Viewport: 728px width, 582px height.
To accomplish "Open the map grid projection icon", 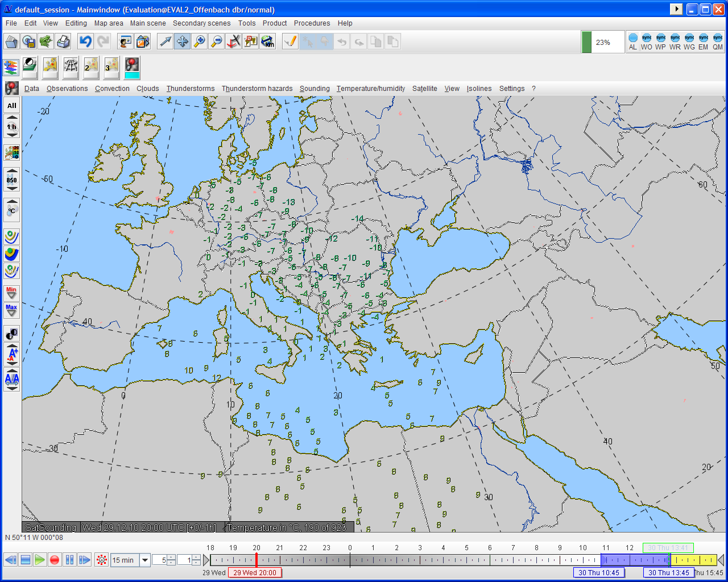I will pyautogui.click(x=71, y=68).
